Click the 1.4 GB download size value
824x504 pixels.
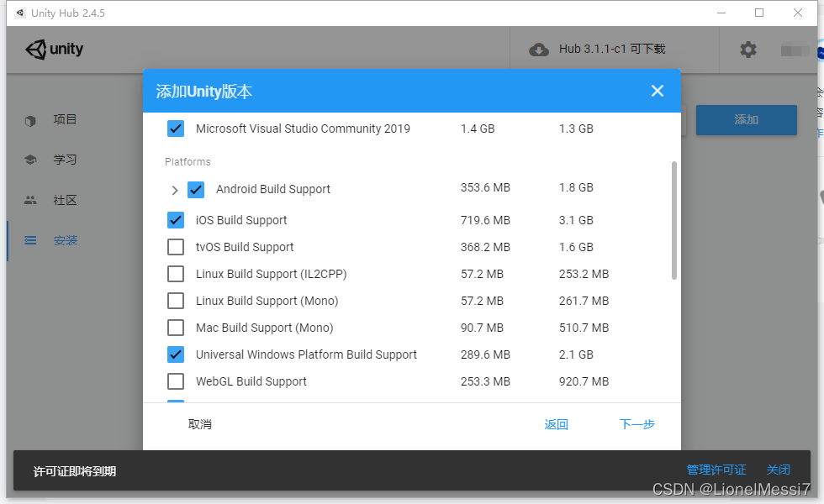point(478,129)
